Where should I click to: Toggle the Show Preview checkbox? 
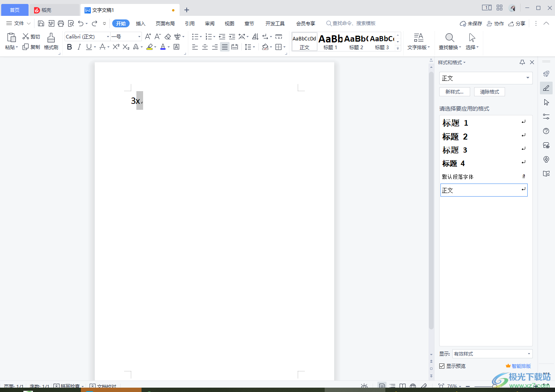point(442,366)
